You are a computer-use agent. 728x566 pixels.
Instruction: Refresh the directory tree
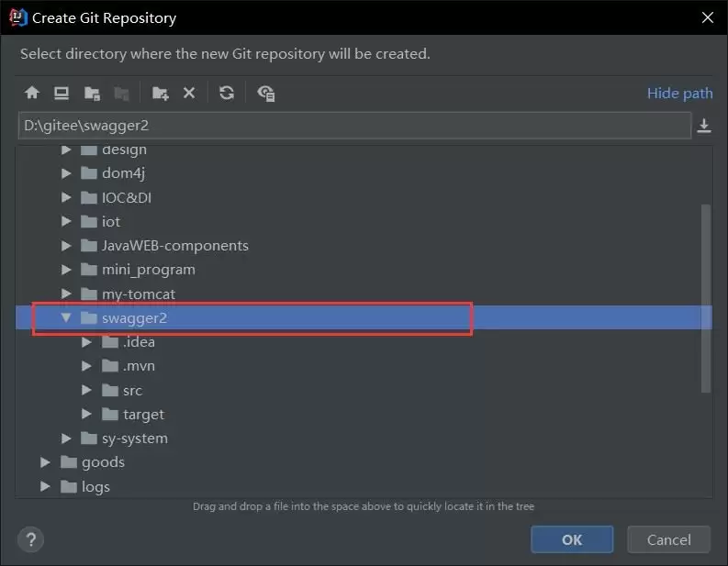pos(227,93)
